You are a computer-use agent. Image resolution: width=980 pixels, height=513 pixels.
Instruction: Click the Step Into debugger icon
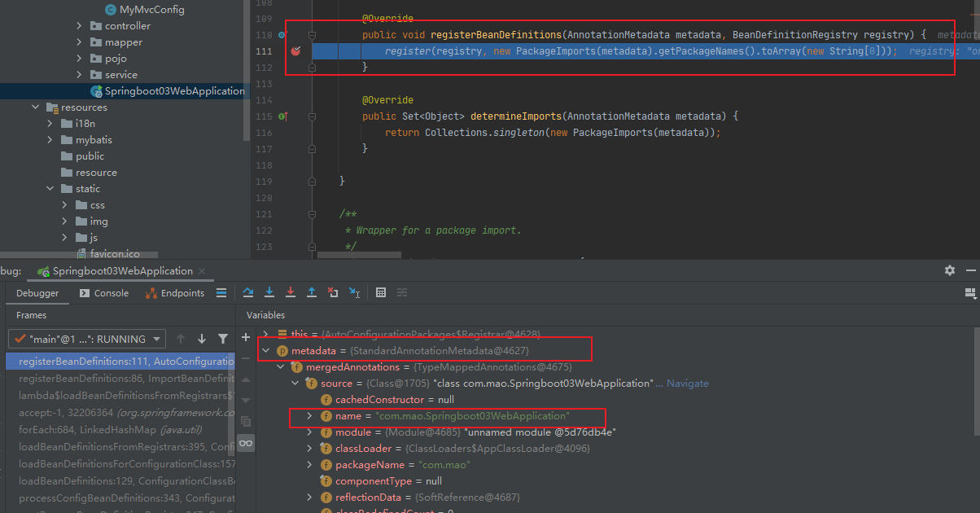coord(269,292)
